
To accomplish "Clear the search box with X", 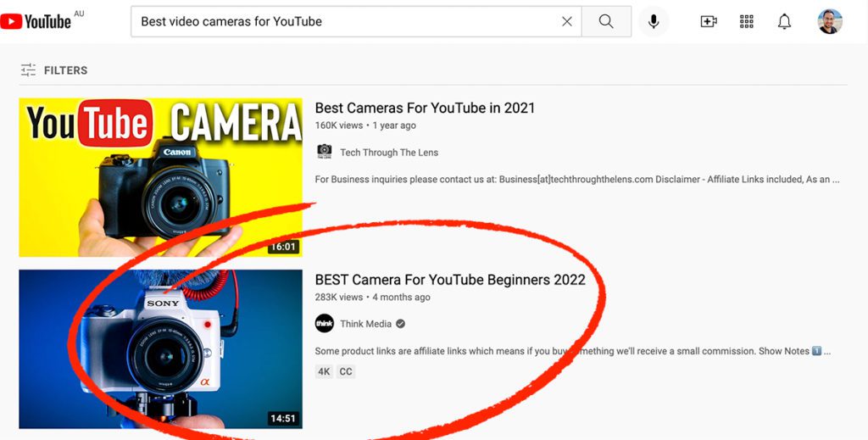I will click(567, 21).
